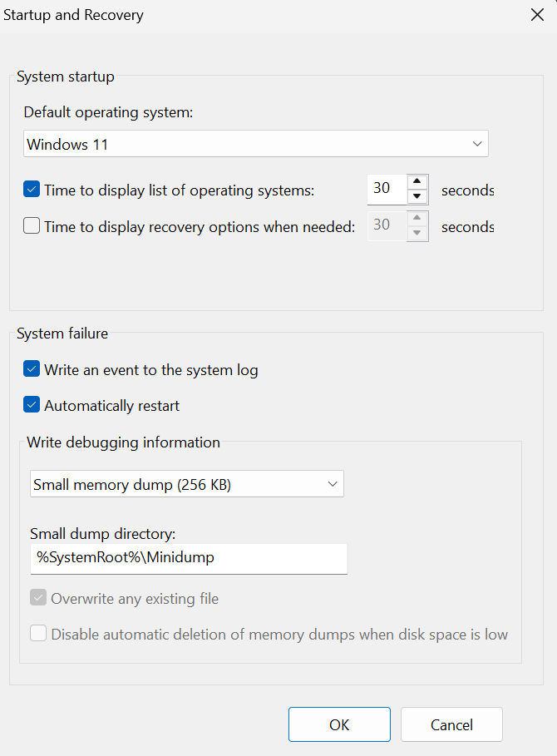
Task: Expand the Write debugging information dropdown
Action: coord(187,484)
